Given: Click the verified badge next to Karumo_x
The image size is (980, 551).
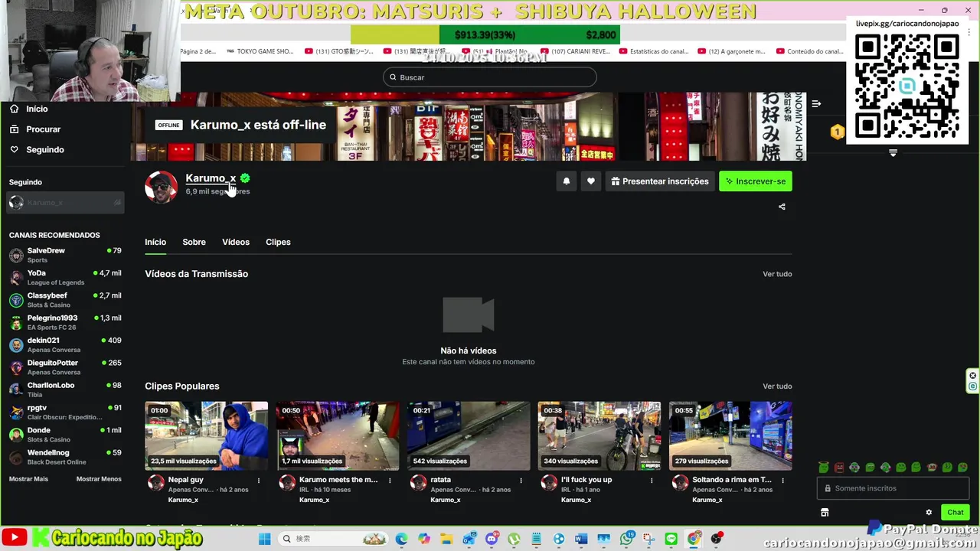Looking at the screenshot, I should point(245,178).
